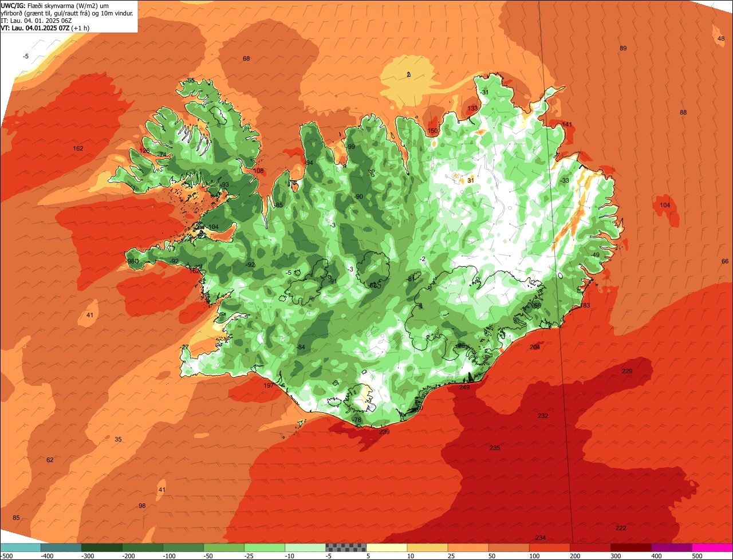
Task: Click the '-94' value in northwest Iceland
Action: pyautogui.click(x=309, y=163)
